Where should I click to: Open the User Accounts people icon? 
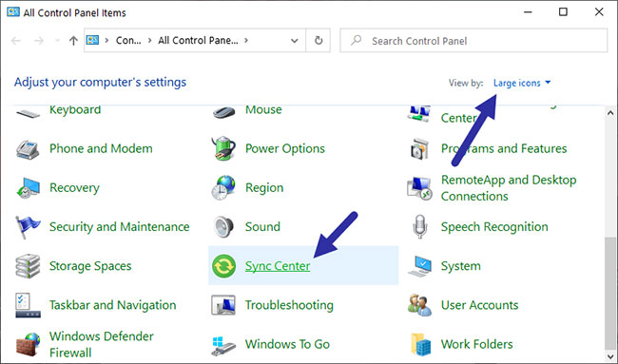[419, 305]
